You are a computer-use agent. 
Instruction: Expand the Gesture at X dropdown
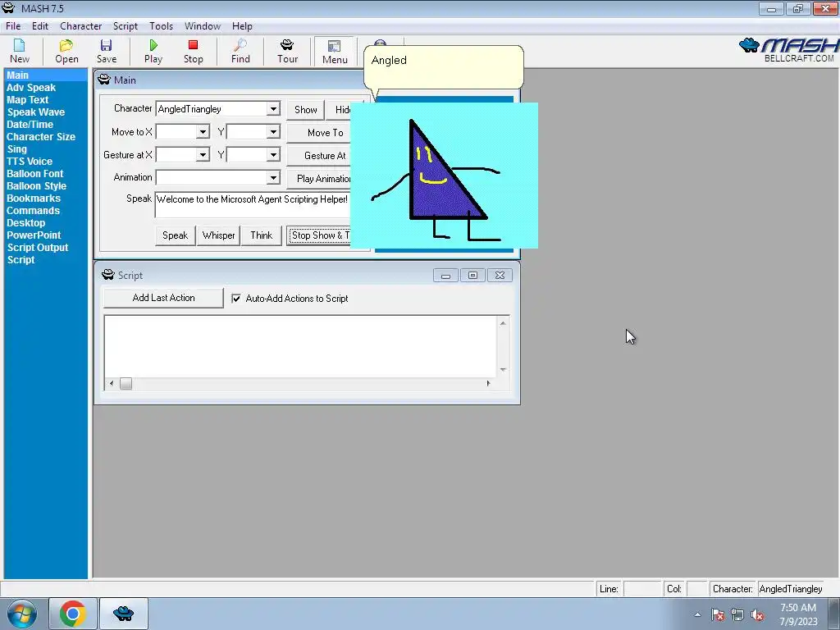(x=203, y=155)
